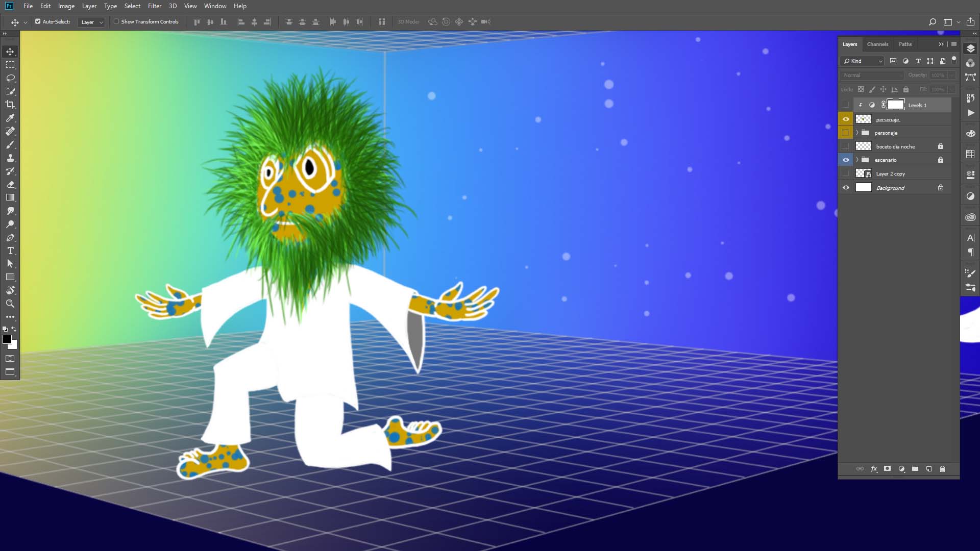Screen dimensions: 980x551
Task: Select the Eyedropper tool
Action: click(x=10, y=118)
